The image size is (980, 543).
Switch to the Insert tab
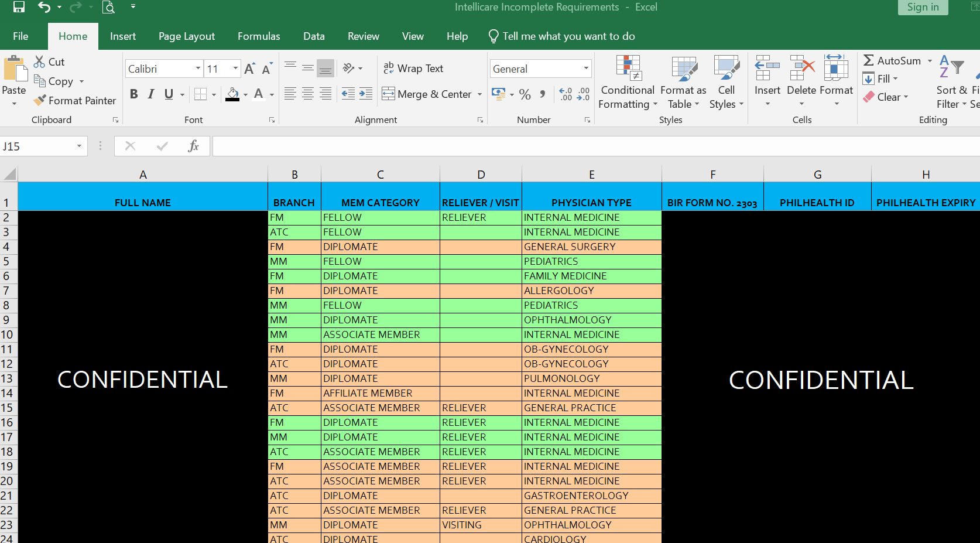[x=123, y=36]
